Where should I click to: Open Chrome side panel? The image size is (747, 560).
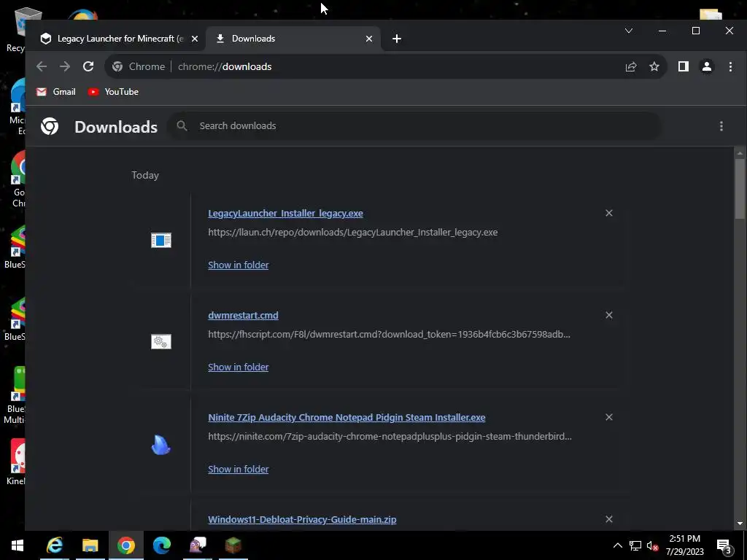(683, 66)
